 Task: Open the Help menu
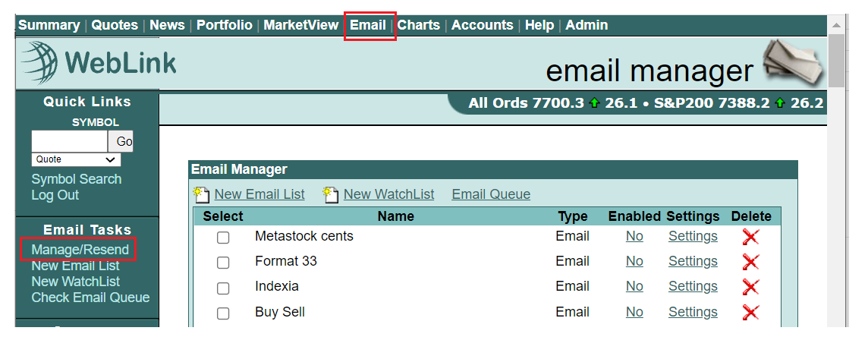click(x=539, y=26)
